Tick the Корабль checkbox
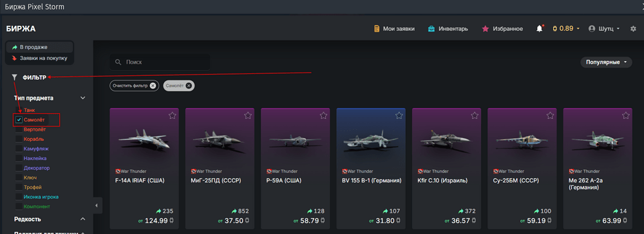 coord(19,139)
